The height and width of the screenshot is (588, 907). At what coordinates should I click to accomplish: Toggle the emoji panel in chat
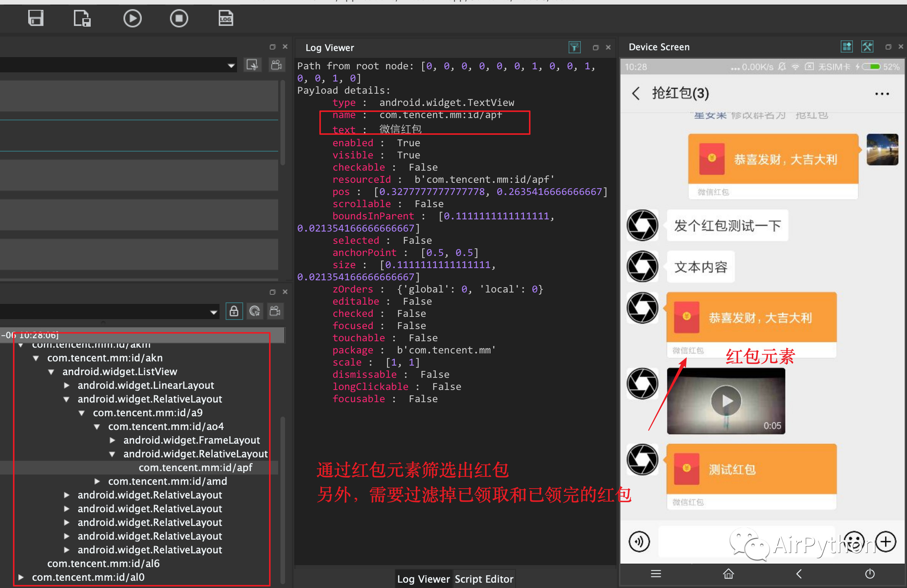coord(854,541)
